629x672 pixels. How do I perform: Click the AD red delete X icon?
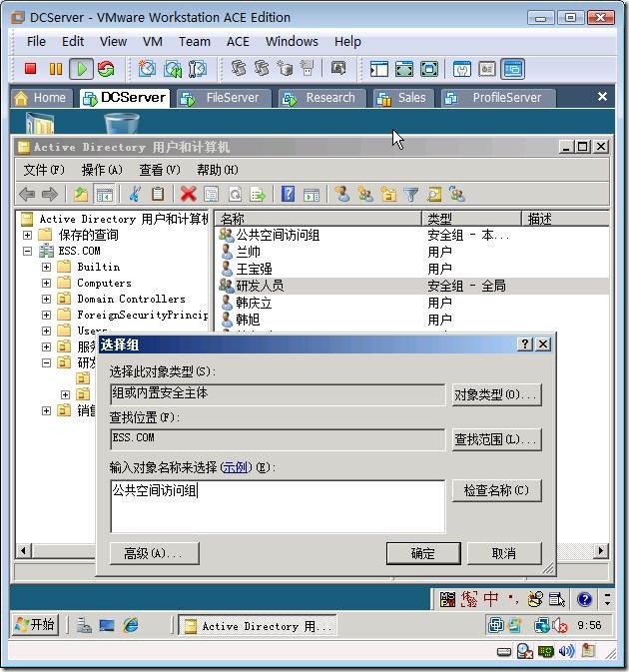188,194
